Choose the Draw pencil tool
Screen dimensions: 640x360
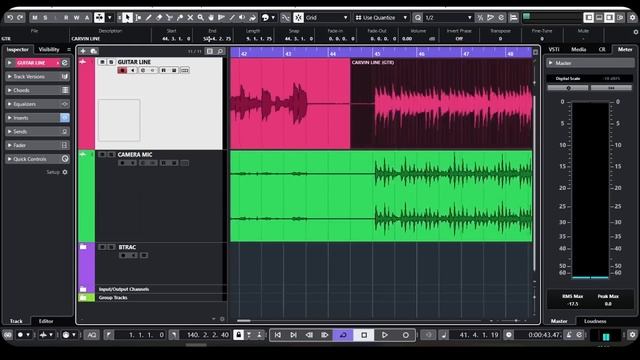(x=148, y=18)
